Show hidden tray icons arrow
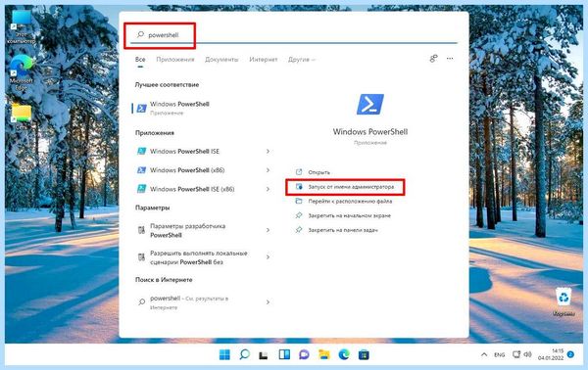The height and width of the screenshot is (370, 588). coord(484,354)
